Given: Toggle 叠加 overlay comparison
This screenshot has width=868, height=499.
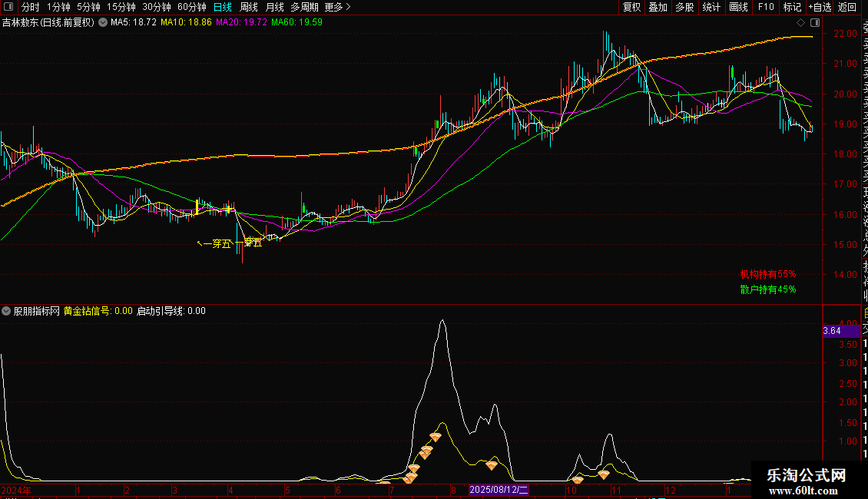Looking at the screenshot, I should click(658, 7).
